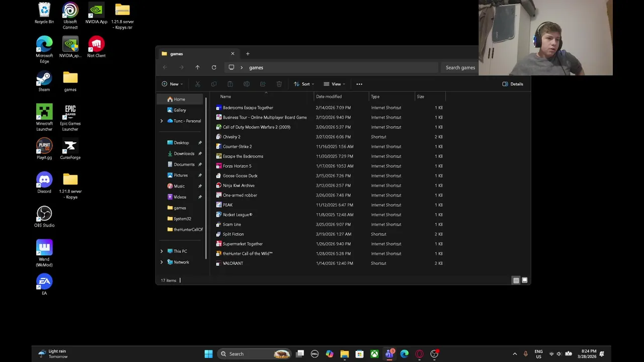Open Wand (WeMod) desktop icon

click(44, 253)
